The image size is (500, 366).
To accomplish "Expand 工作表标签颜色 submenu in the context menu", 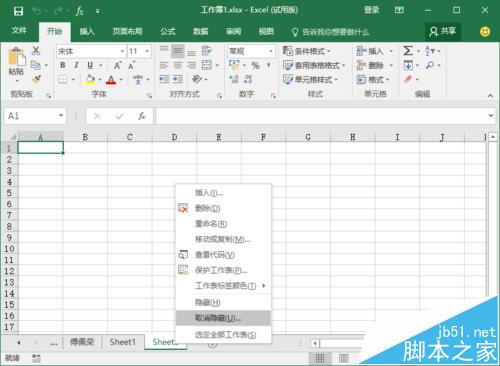I will pyautogui.click(x=223, y=286).
